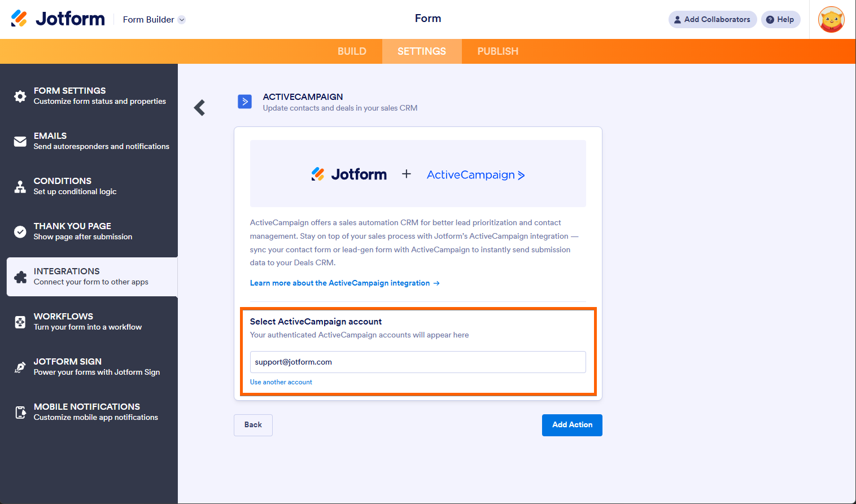The height and width of the screenshot is (504, 856).
Task: Click the Add Action button
Action: click(x=572, y=425)
